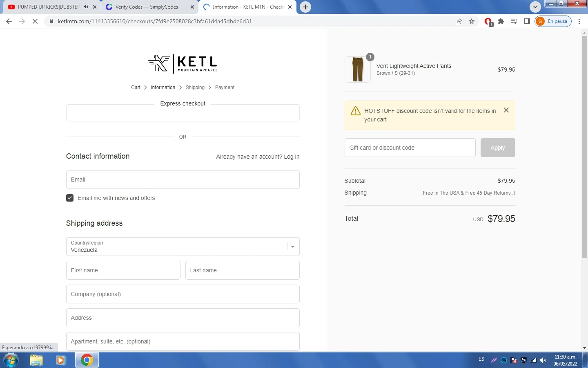Click the network signal tray icon
This screenshot has width=588, height=368.
pyautogui.click(x=533, y=360)
